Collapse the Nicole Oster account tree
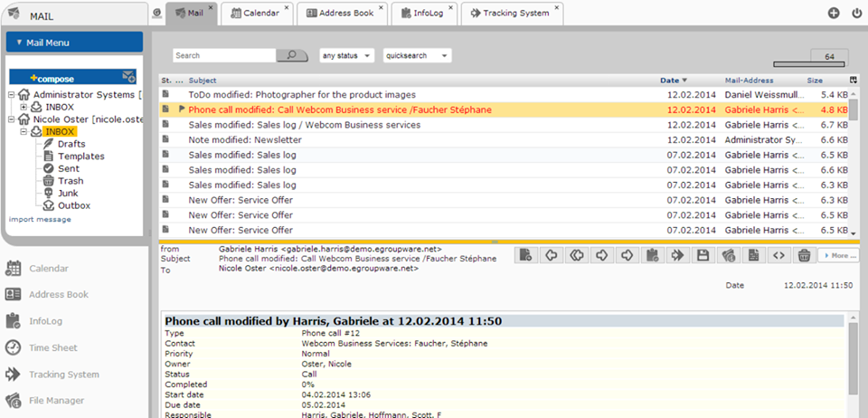Image resolution: width=868 pixels, height=418 pixels. point(12,119)
